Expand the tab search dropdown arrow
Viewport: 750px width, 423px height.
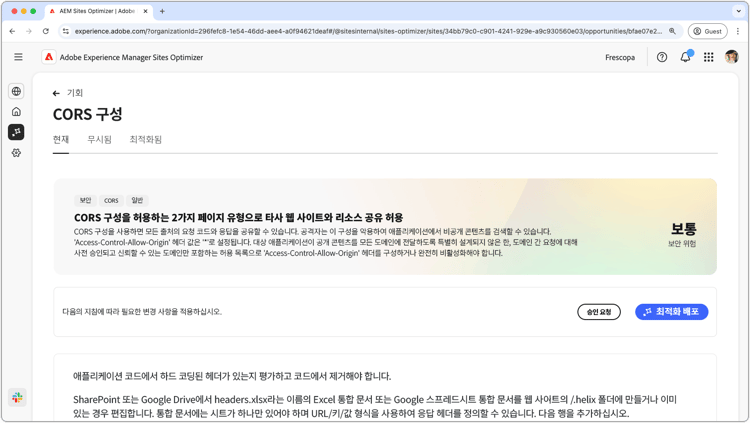(x=739, y=11)
